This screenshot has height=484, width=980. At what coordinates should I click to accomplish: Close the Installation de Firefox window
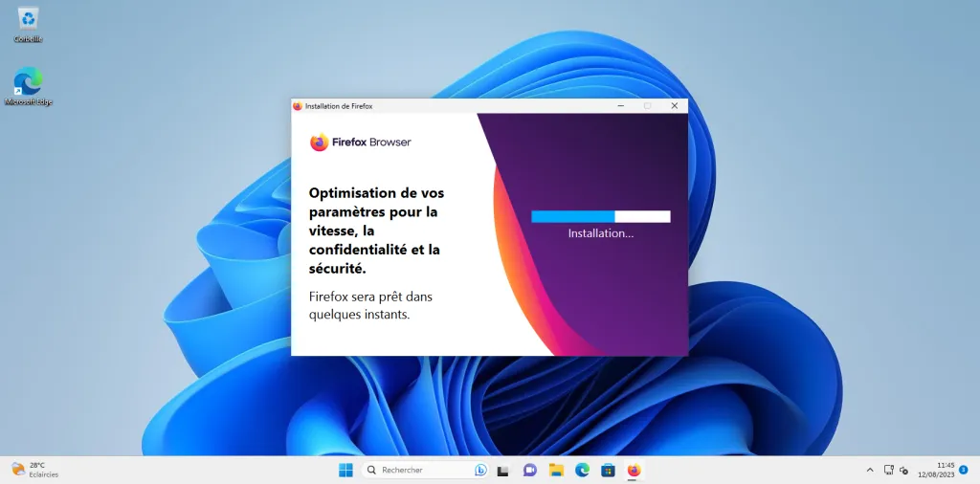[x=675, y=106]
